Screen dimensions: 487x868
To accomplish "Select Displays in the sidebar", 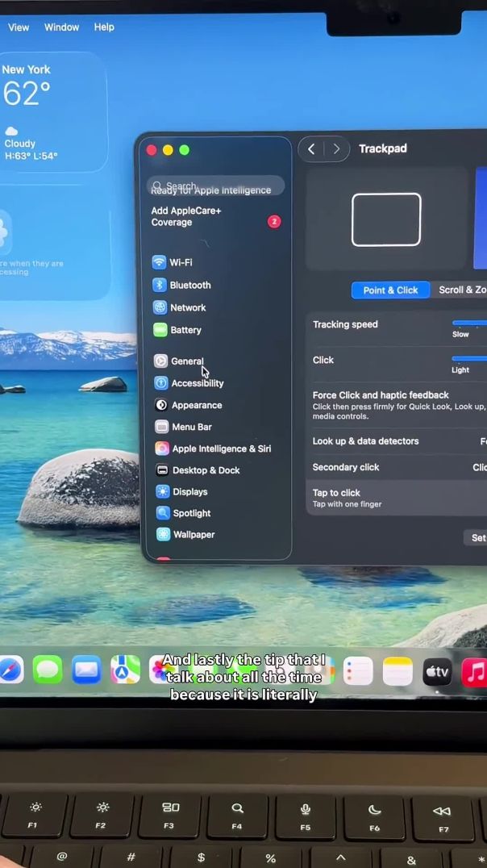I will pyautogui.click(x=189, y=492).
